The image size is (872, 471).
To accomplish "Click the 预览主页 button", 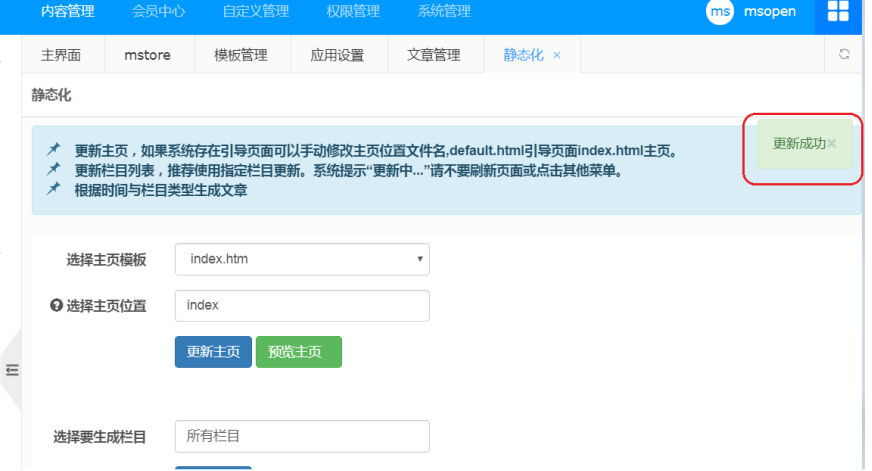I will coord(299,352).
